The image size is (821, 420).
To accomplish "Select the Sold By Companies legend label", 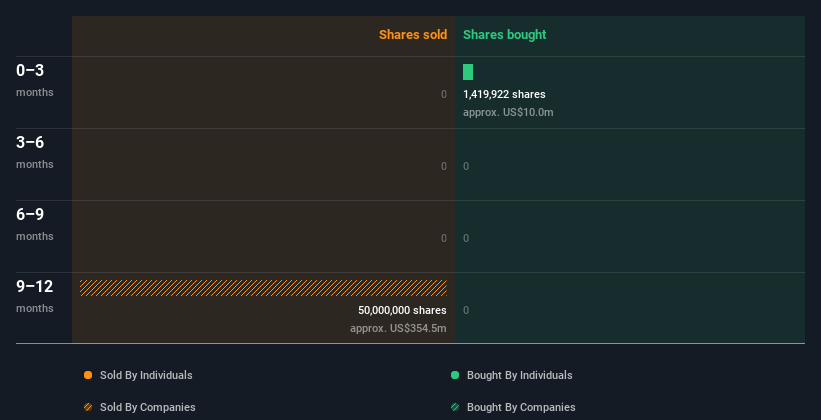I will click(148, 407).
